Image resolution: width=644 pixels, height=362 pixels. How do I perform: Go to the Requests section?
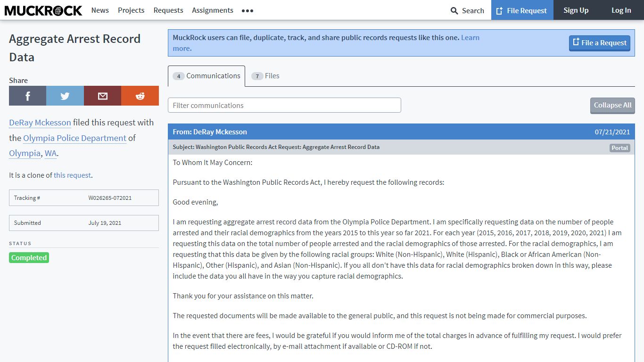168,10
